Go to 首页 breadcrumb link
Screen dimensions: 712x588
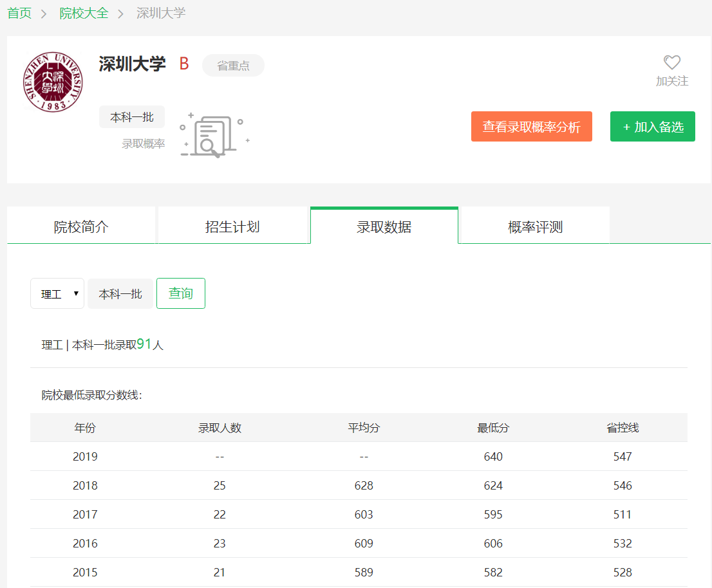[19, 13]
